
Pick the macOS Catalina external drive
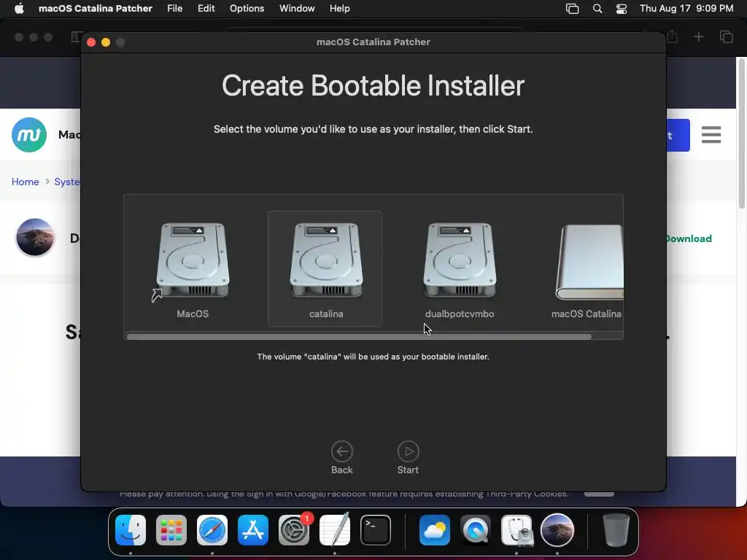click(589, 262)
